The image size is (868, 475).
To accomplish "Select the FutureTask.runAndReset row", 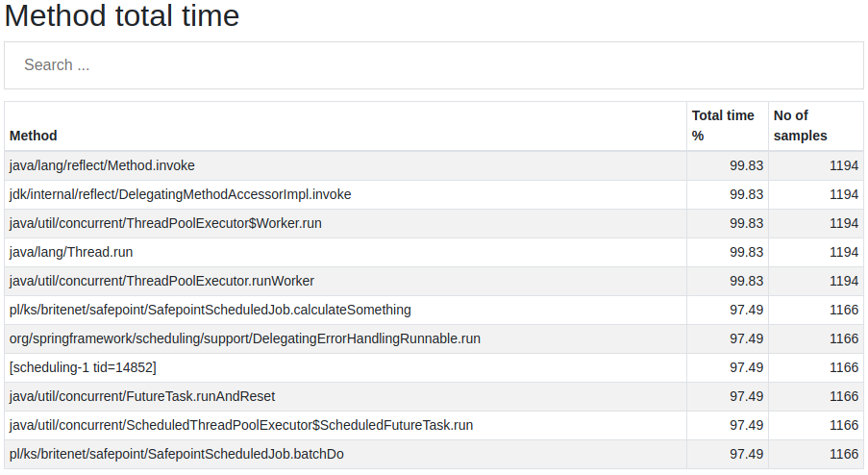I will pyautogui.click(x=434, y=396).
